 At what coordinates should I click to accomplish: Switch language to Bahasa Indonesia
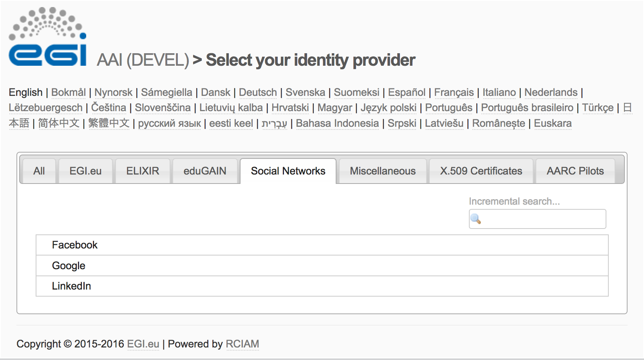pos(337,123)
